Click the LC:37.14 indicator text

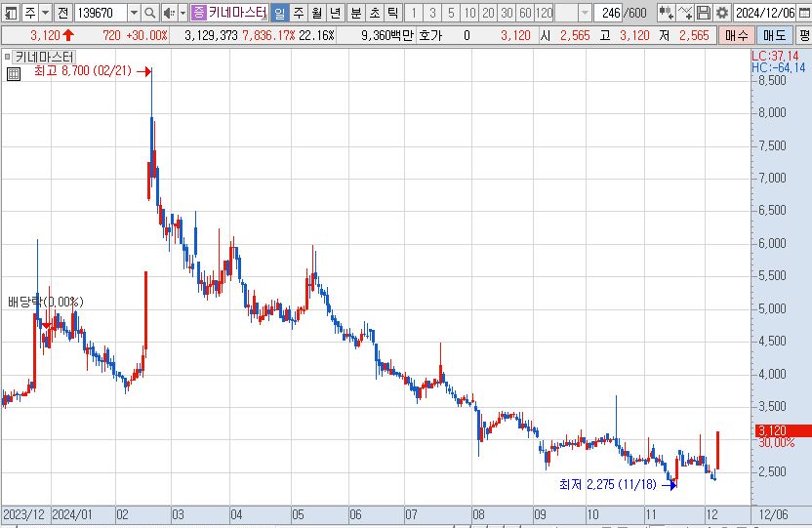(775, 56)
